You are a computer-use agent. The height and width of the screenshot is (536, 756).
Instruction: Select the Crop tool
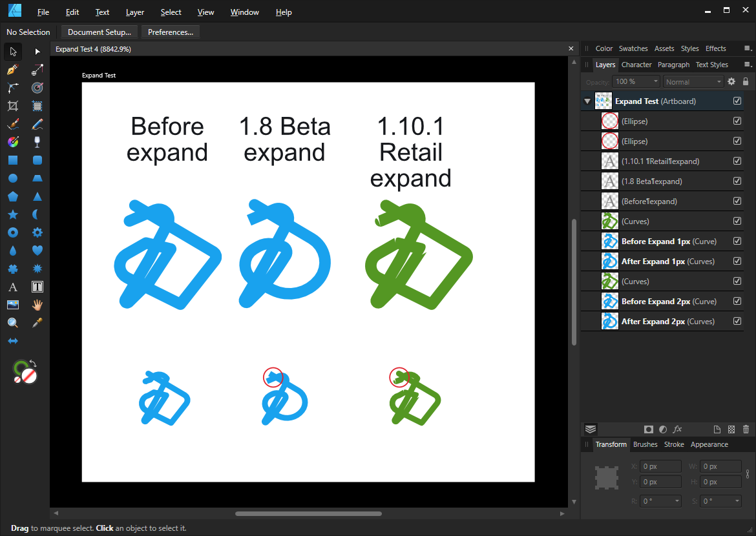pos(12,106)
